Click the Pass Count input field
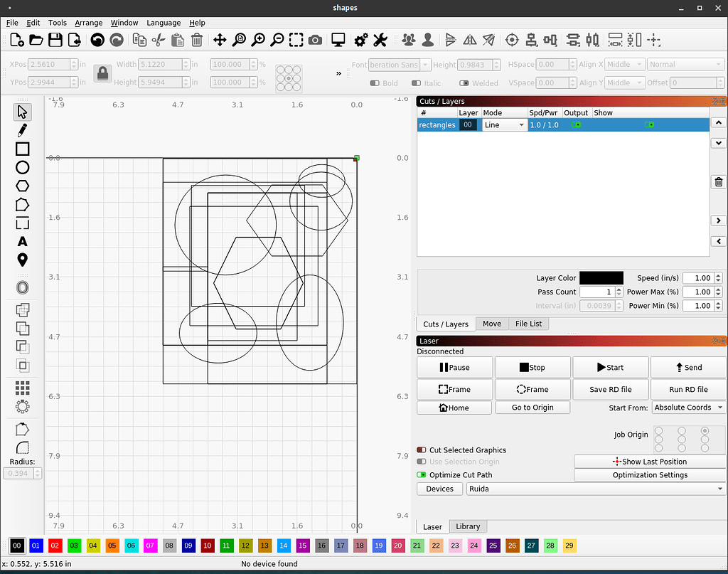Screen dimensions: 728x574 tap(597, 292)
